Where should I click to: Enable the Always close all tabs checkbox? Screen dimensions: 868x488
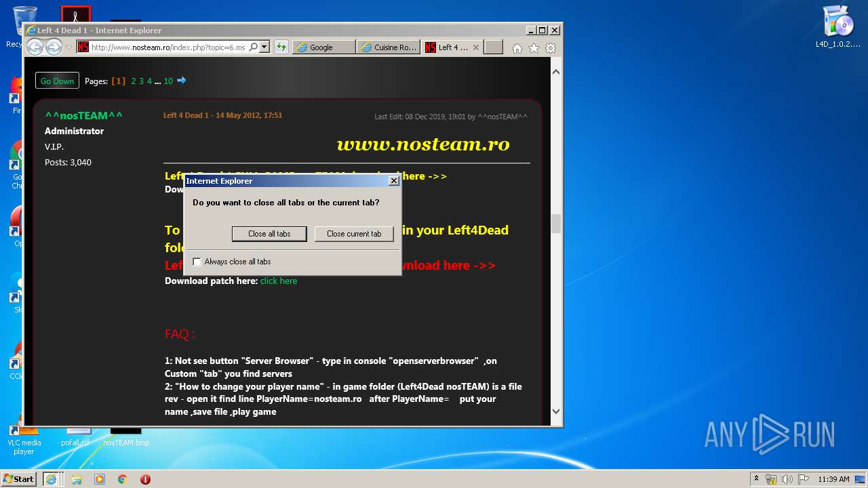(x=197, y=262)
